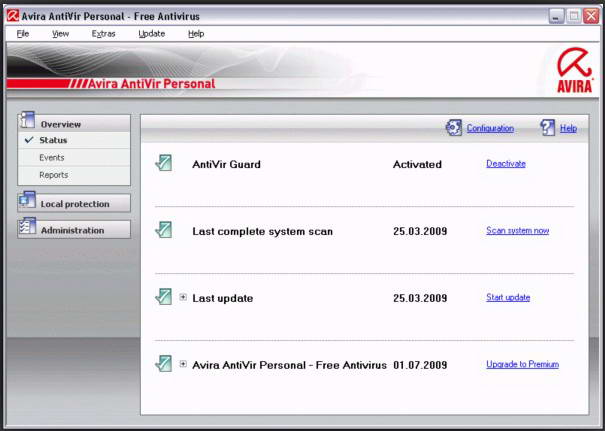The image size is (605, 431).
Task: Open the Configuration link
Action: point(490,128)
